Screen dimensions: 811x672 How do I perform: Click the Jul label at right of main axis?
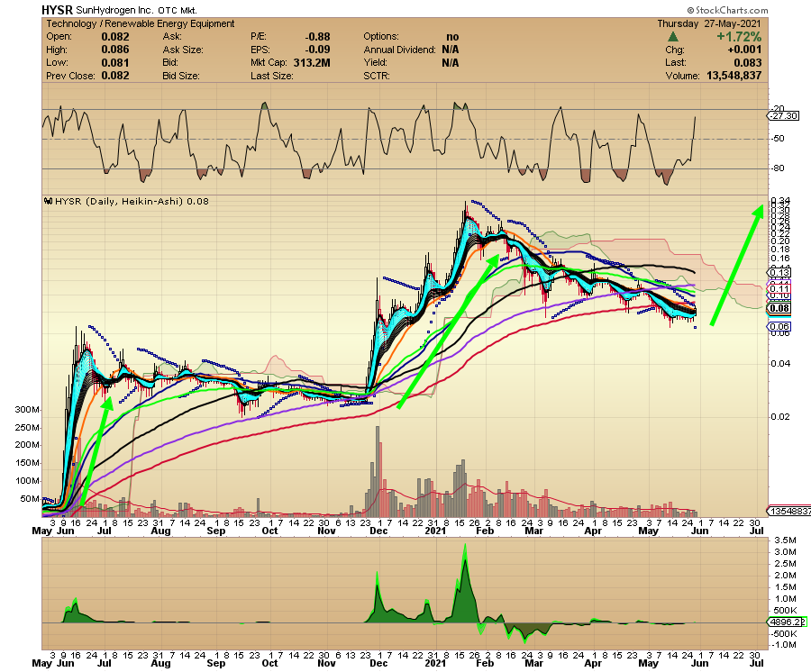pos(757,531)
